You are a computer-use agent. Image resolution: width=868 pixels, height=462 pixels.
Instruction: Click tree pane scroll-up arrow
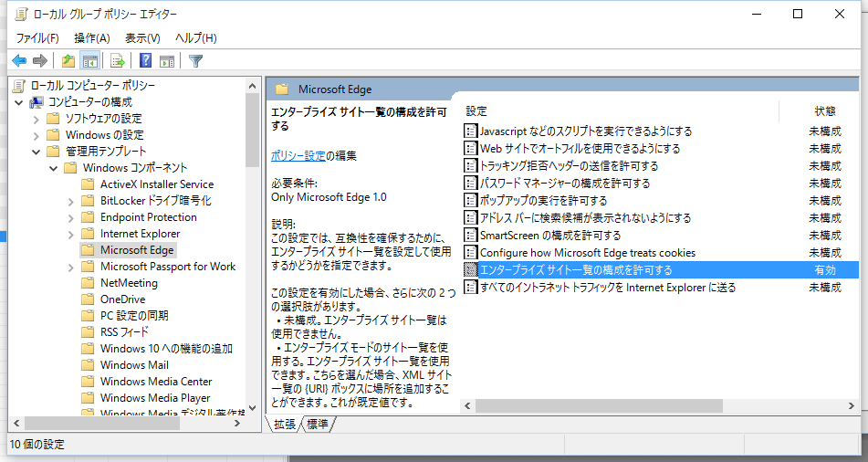[x=253, y=86]
